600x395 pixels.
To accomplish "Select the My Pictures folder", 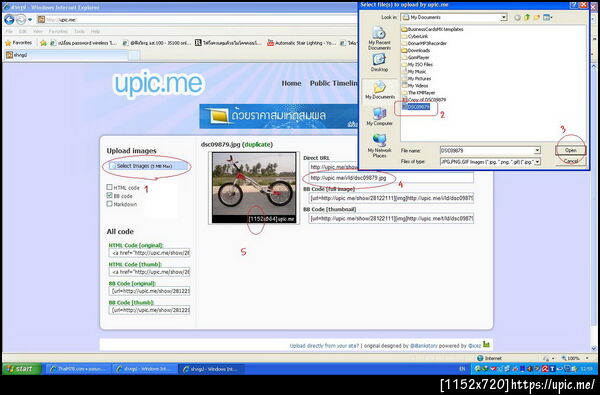I will point(416,78).
